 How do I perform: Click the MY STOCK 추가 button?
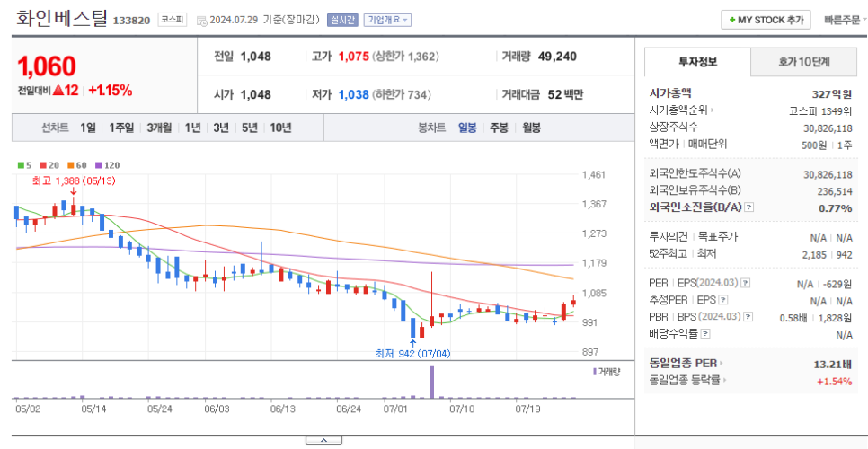(766, 20)
